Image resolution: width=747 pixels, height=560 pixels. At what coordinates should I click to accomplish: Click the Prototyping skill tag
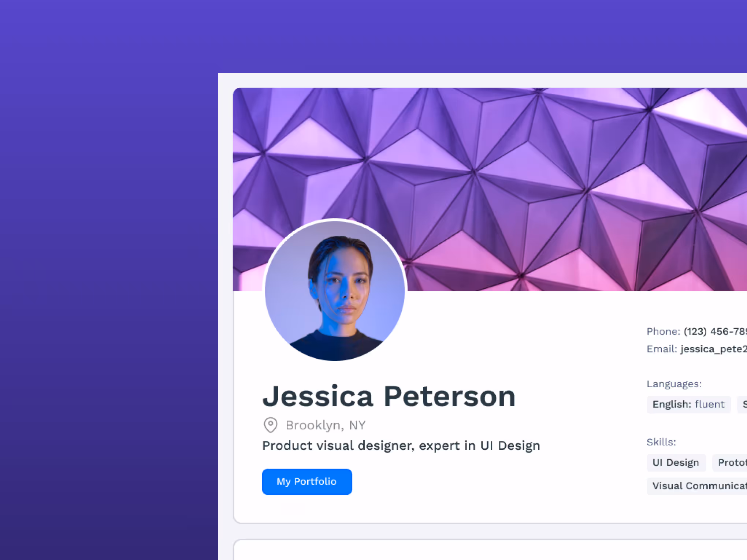coord(730,463)
